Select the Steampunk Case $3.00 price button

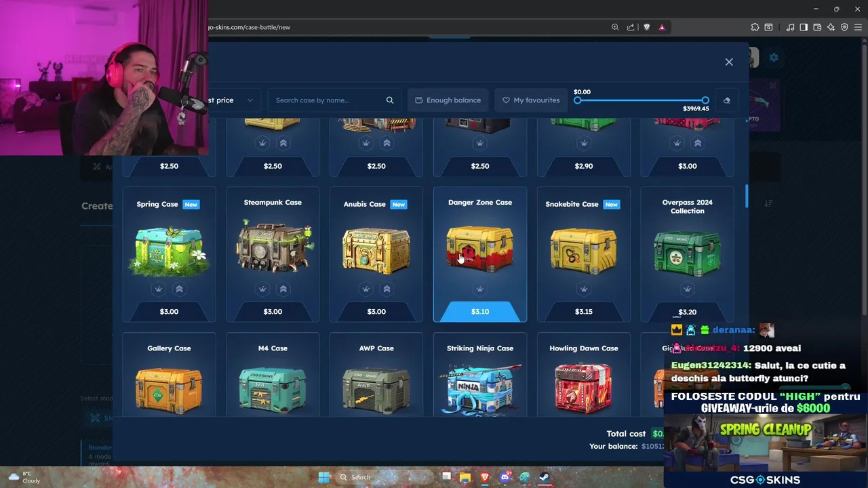(273, 312)
